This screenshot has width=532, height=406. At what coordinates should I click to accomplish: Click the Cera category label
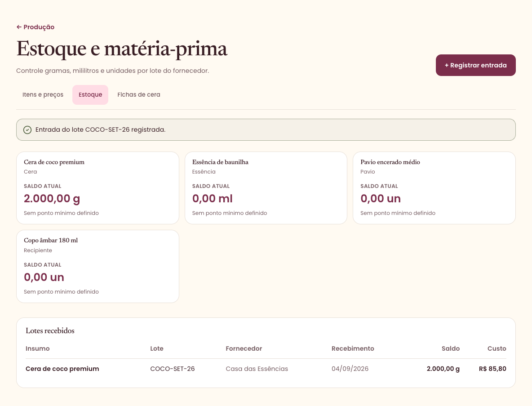pyautogui.click(x=31, y=172)
